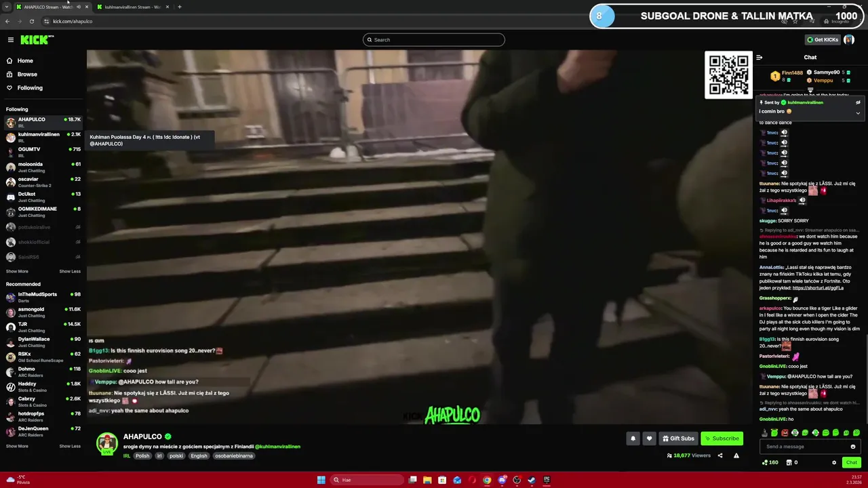Viewport: 868px width, 488px height.
Task: Report the stream via warning icon
Action: 736,455
